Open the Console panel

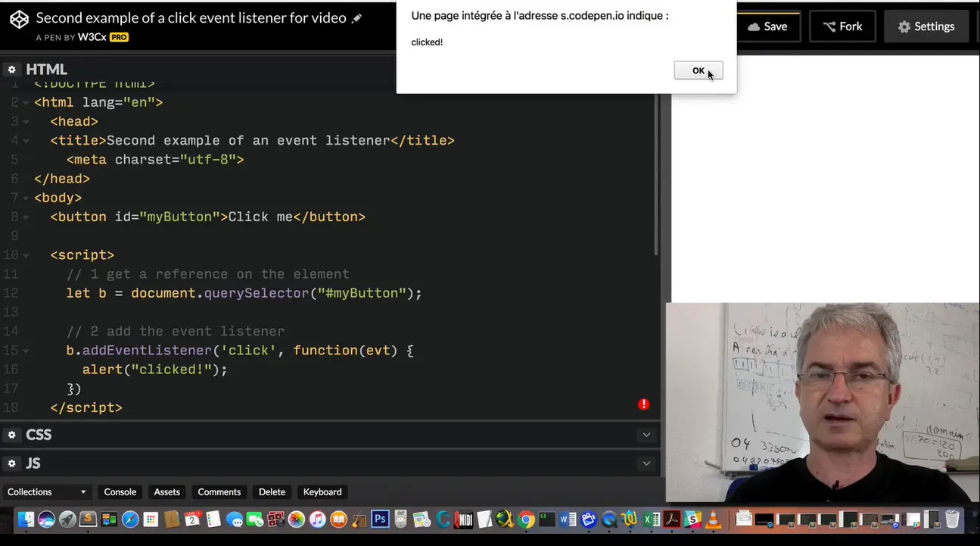(x=120, y=492)
